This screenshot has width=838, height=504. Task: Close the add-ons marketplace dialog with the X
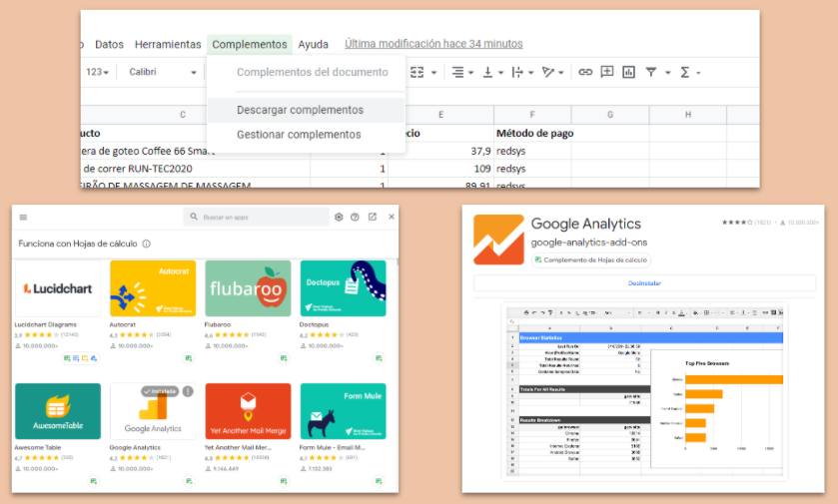tap(392, 217)
